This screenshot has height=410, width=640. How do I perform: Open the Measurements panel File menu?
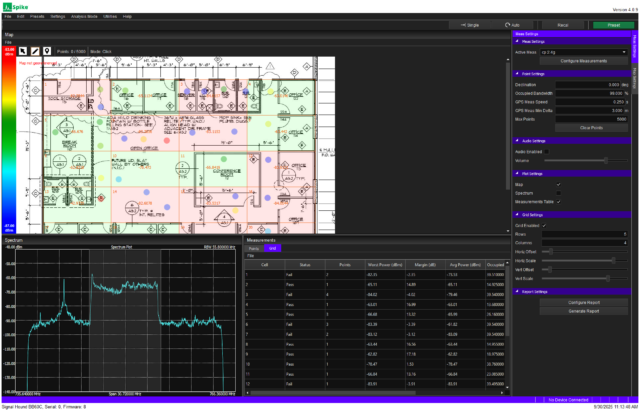coord(251,256)
